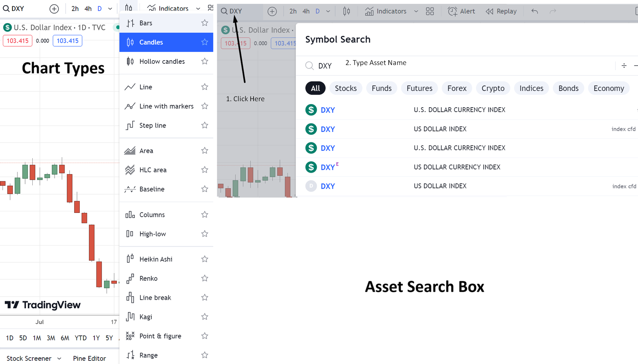This screenshot has width=638, height=364.
Task: Switch to Line with markers chart
Action: tap(166, 106)
